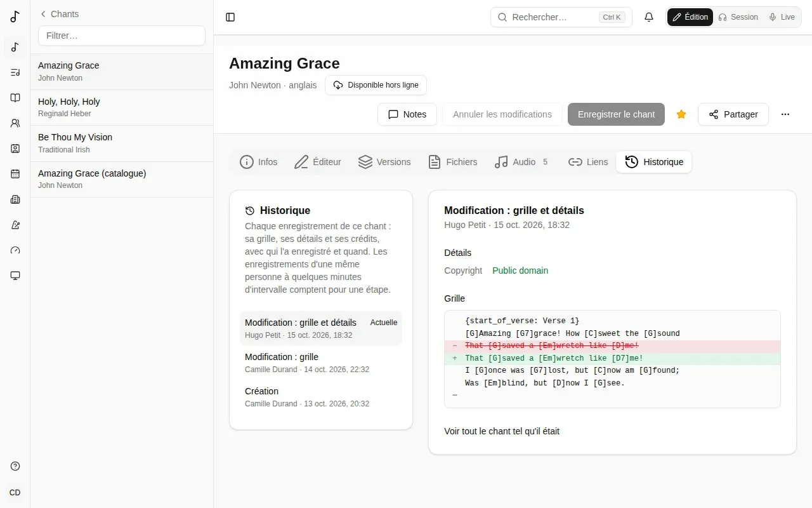
Task: Open the three-dot more options menu
Action: coord(785,114)
